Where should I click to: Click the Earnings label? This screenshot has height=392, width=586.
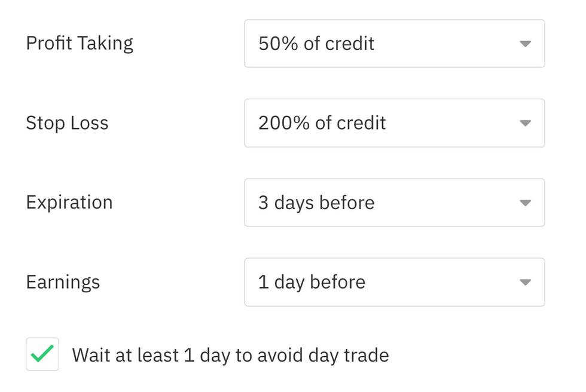62,281
